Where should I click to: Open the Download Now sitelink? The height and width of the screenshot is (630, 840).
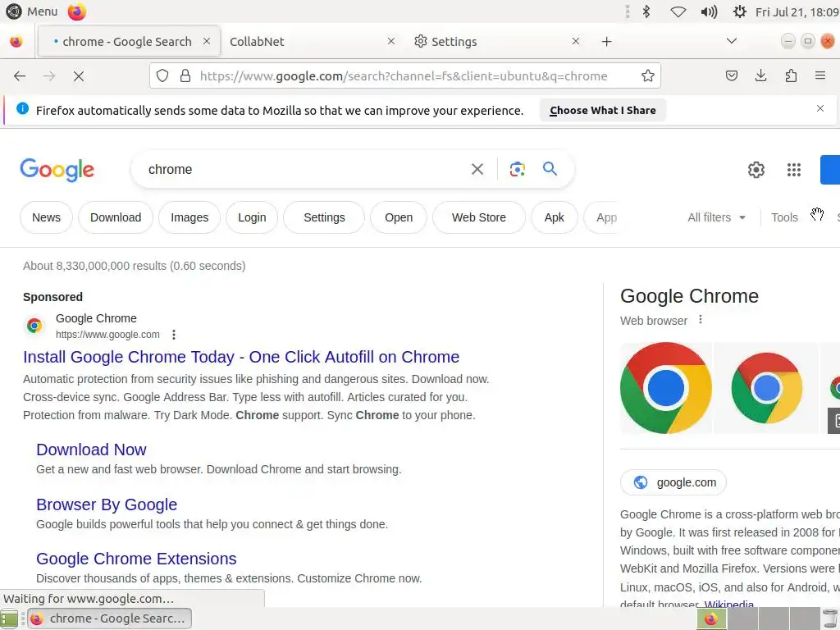point(91,450)
